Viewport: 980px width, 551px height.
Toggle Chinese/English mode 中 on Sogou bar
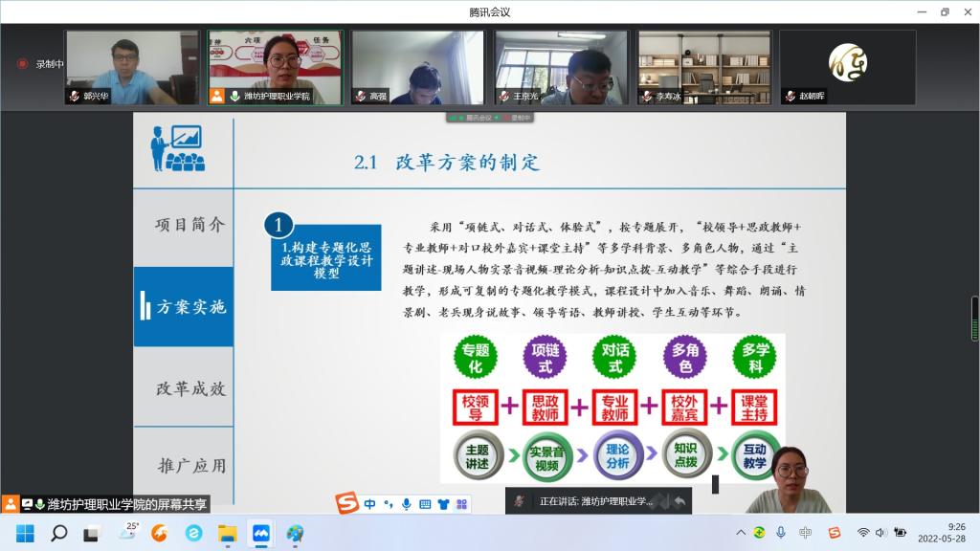click(370, 504)
